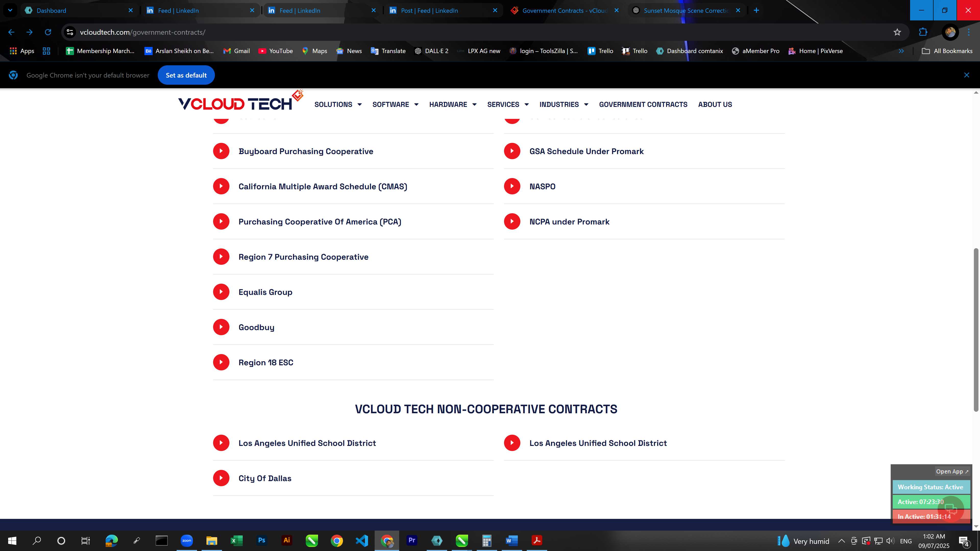This screenshot has width=980, height=551.
Task: Open the tab search dropdown arrow
Action: coord(10,10)
